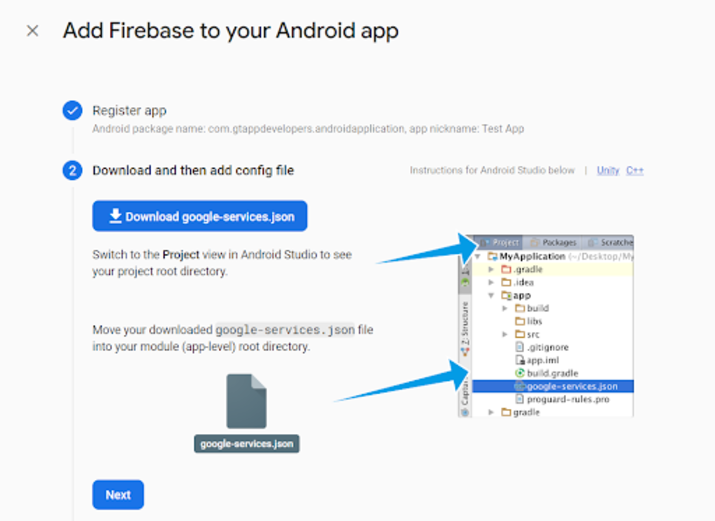Viewport: 715px width, 521px height.
Task: Expand the build folder arrow
Action: 506,309
